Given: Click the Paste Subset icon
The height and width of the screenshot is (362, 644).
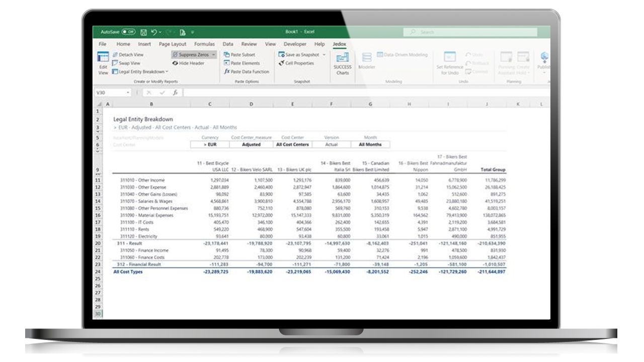Looking at the screenshot, I should [x=226, y=55].
